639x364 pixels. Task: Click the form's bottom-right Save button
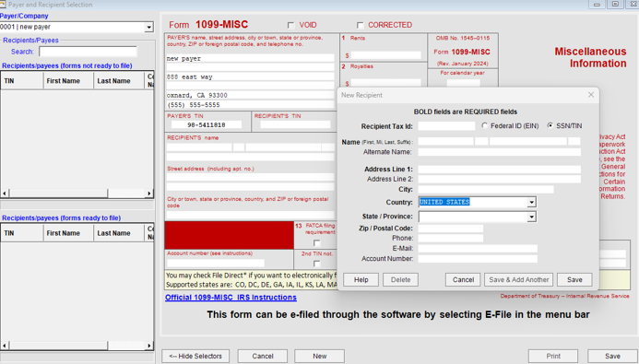(612, 356)
